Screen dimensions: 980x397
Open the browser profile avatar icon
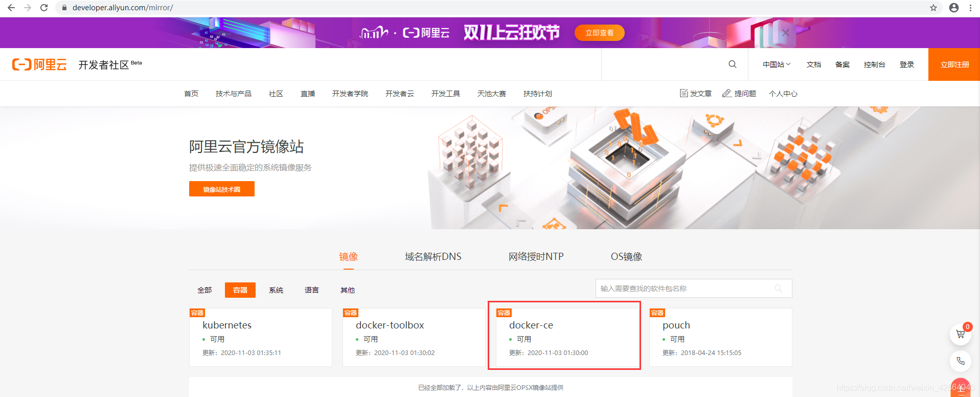tap(954, 8)
